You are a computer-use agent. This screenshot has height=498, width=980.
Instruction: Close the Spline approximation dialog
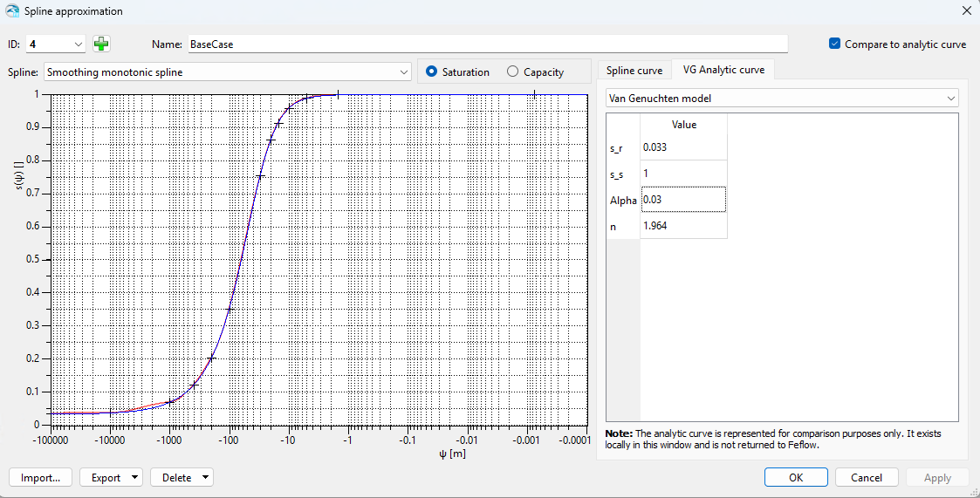(966, 11)
